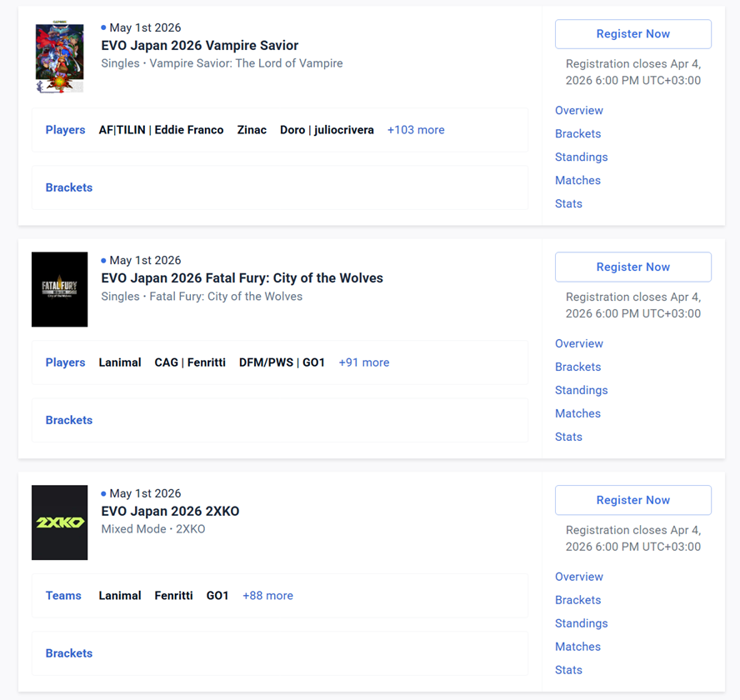Image resolution: width=740 pixels, height=700 pixels.
Task: Open Vampire Savior Standings link
Action: pos(582,157)
